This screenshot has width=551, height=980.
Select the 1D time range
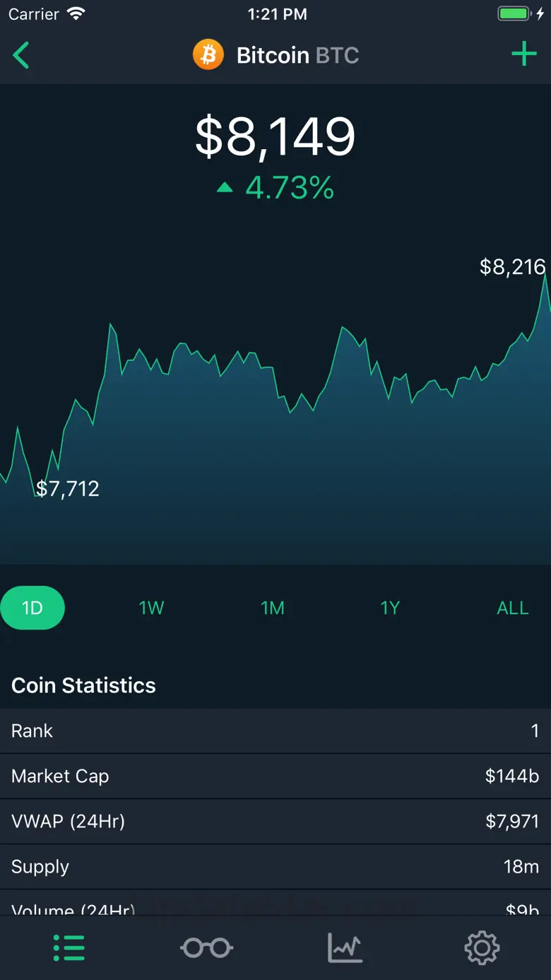coord(32,608)
